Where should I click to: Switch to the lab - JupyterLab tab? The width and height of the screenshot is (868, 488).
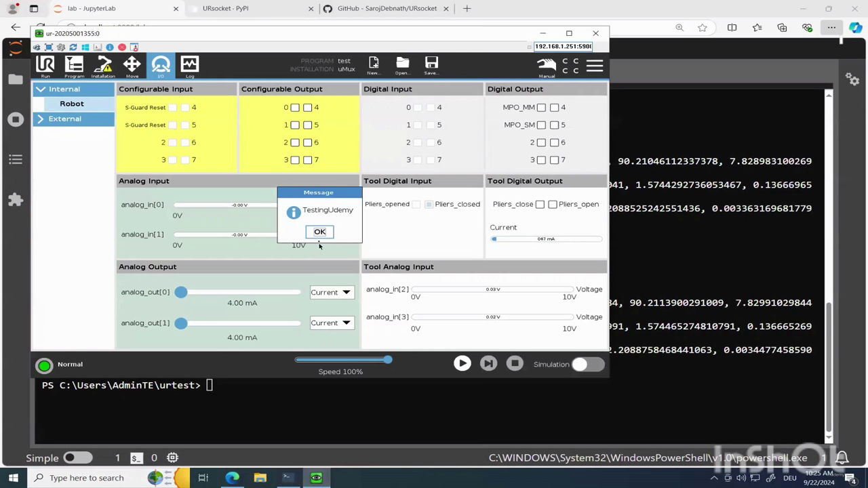117,9
